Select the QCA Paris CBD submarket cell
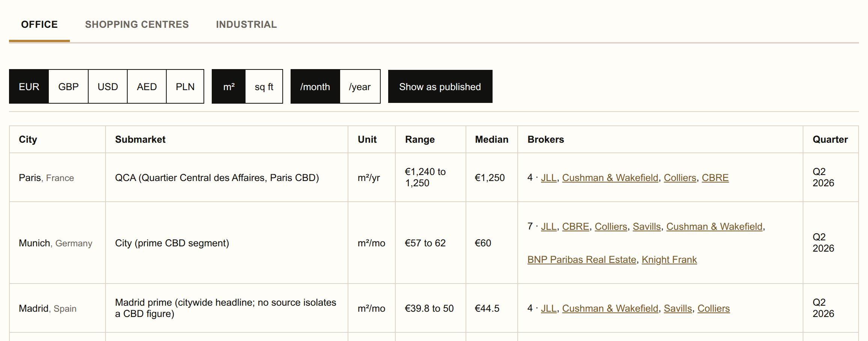The width and height of the screenshot is (868, 341). pos(227,178)
